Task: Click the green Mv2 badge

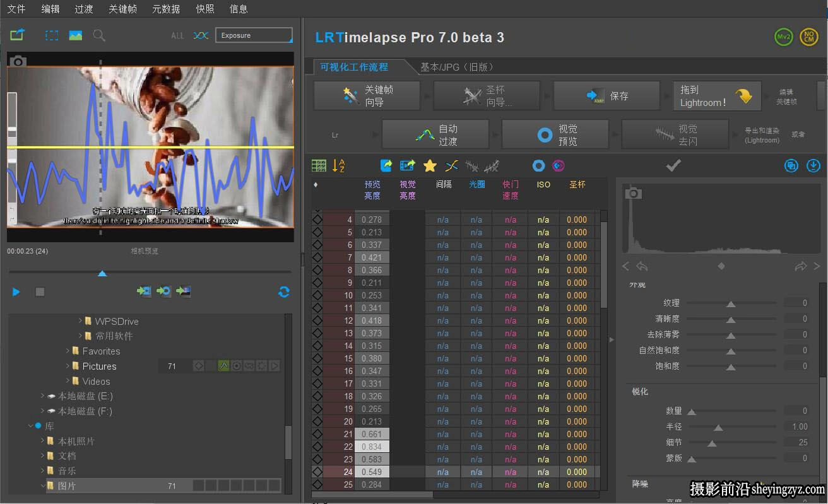Action: (x=783, y=37)
